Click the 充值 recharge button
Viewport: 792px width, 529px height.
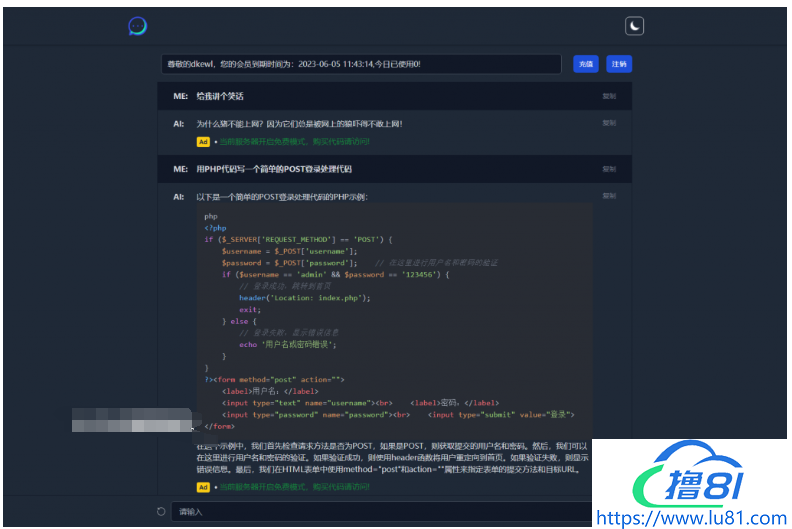pyautogui.click(x=585, y=64)
